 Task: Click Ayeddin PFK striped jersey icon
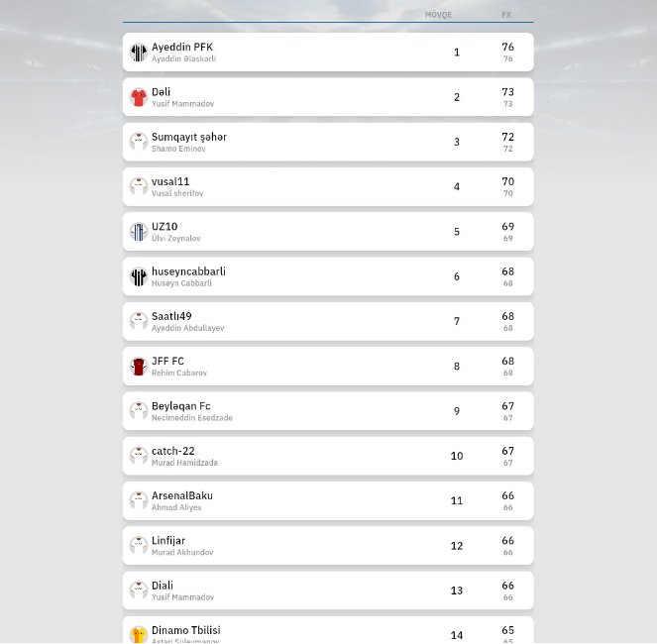coord(139,53)
